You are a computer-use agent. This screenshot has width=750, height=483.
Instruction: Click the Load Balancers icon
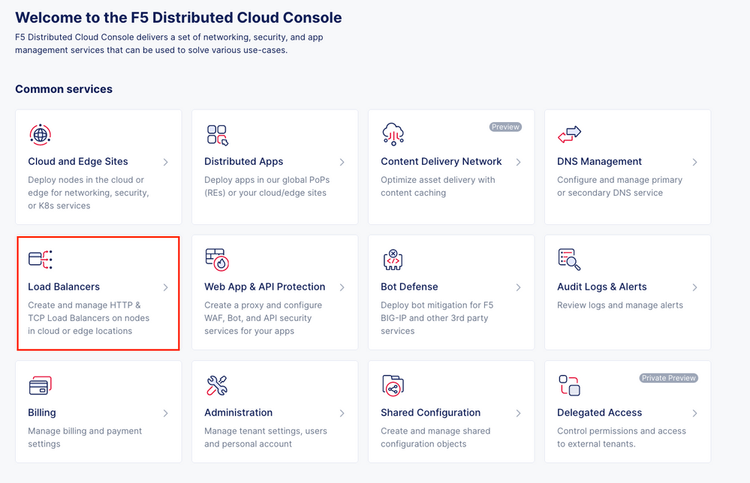[40, 260]
